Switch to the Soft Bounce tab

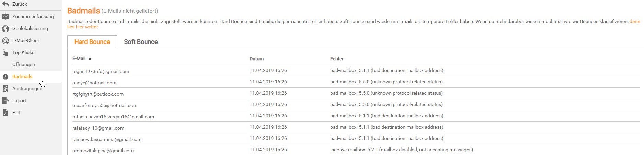(x=141, y=42)
